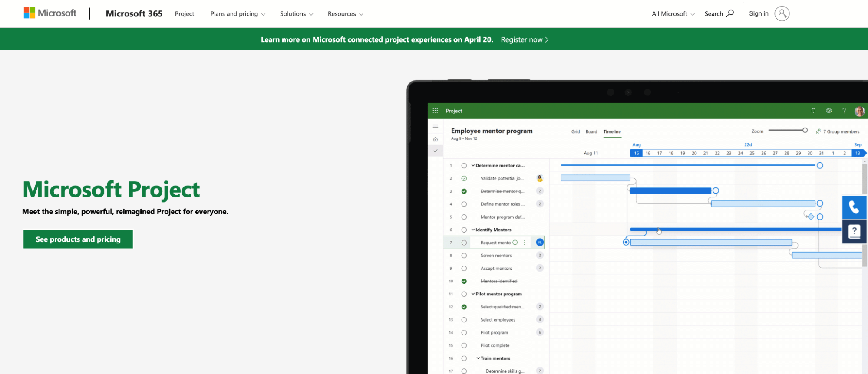Image resolution: width=868 pixels, height=374 pixels.
Task: Adjust the Zoom slider handle
Action: 805,130
